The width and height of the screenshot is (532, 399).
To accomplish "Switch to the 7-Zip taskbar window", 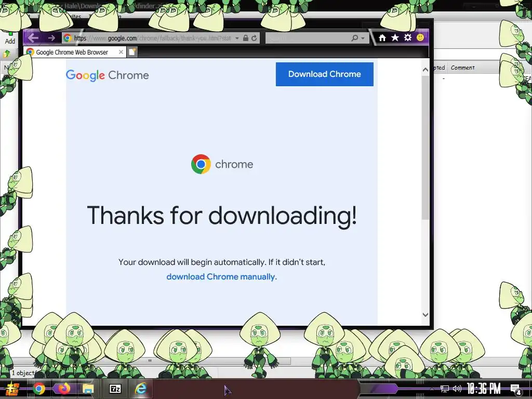I will click(x=115, y=389).
